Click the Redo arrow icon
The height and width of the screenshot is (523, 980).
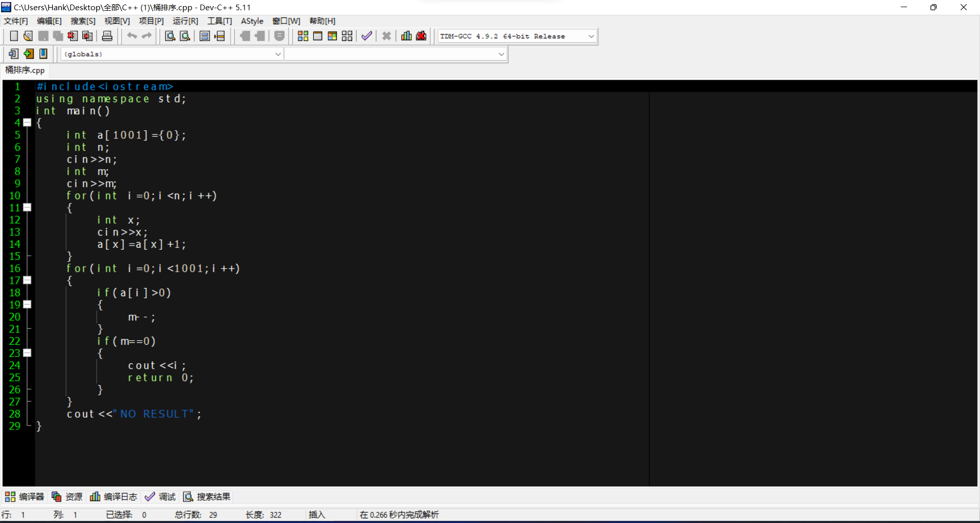(147, 36)
